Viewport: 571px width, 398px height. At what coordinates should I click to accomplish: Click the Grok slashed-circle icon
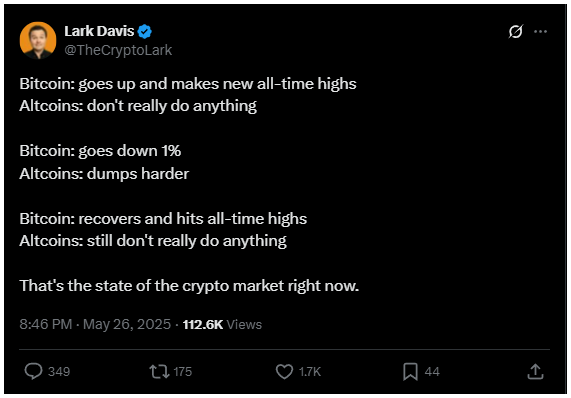point(516,32)
